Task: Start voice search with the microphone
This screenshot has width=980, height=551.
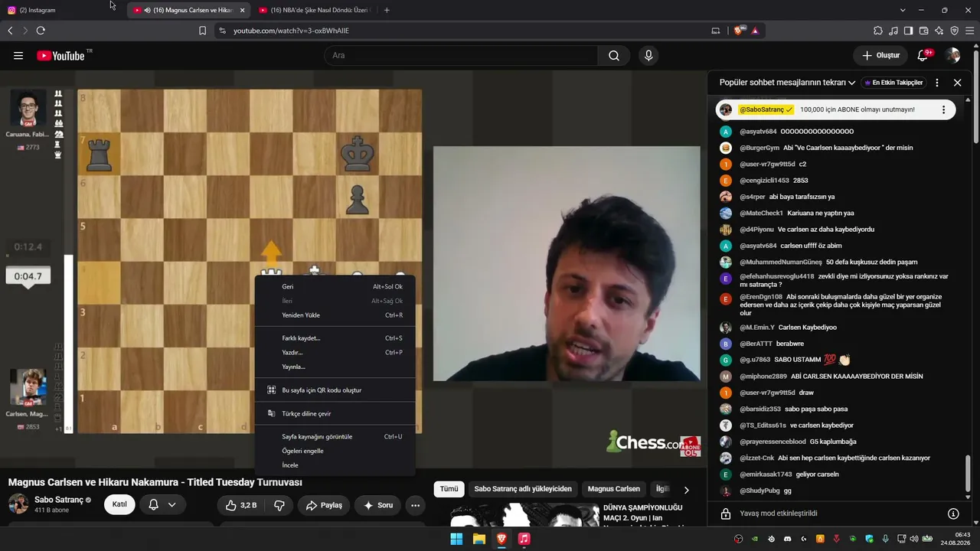Action: click(x=648, y=56)
